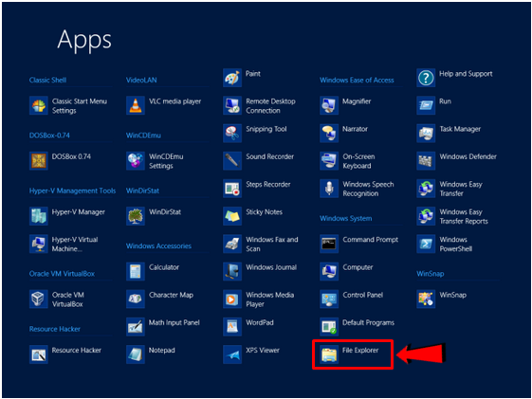Launch WinDirStat tree icon
This screenshot has height=399, width=532.
coord(136,216)
